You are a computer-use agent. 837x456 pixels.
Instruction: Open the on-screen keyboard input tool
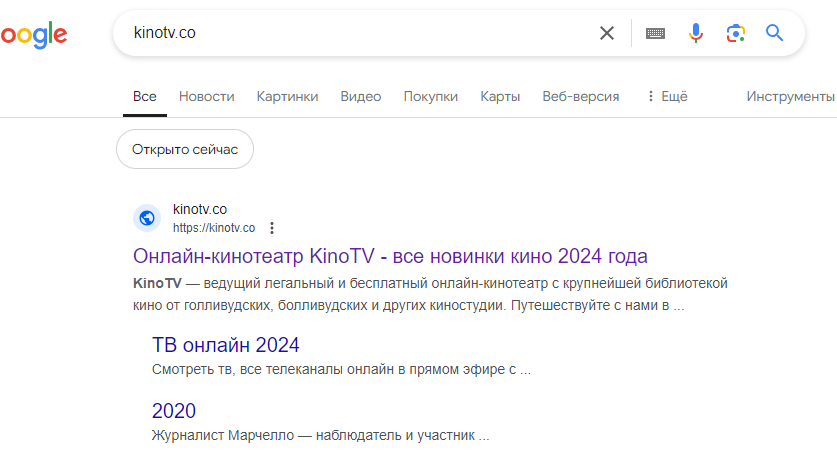coord(655,33)
